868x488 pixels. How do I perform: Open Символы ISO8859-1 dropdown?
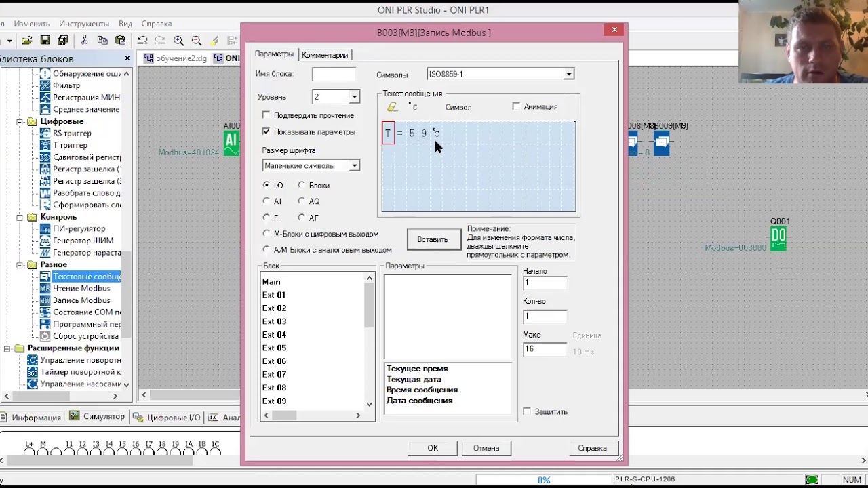569,74
